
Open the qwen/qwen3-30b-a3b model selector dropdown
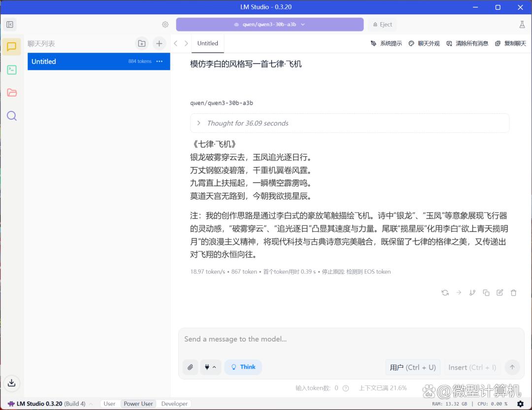click(269, 24)
